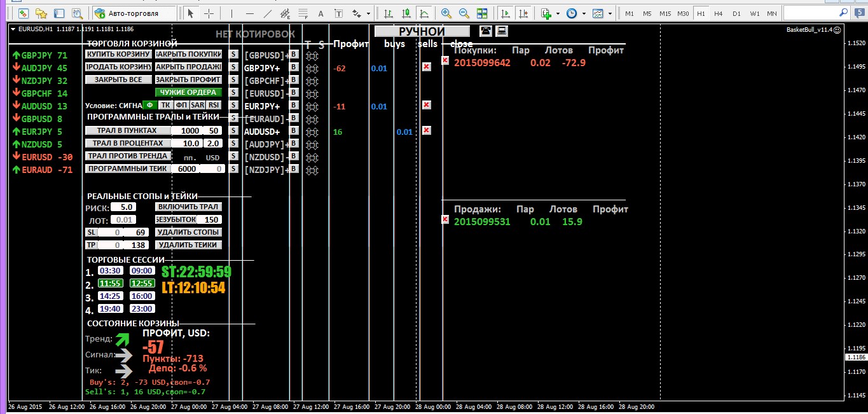This screenshot has width=868, height=414.
Task: Toggle the SAR signal condition
Action: pos(198,105)
